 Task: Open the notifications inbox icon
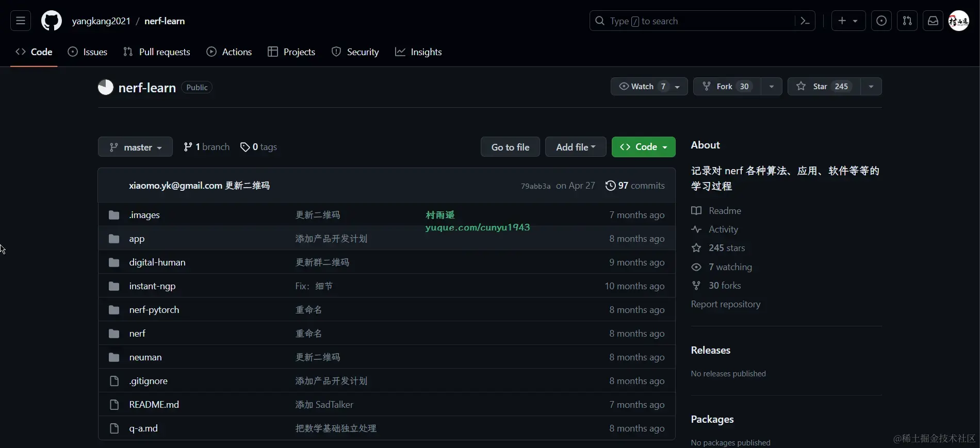(x=933, y=21)
